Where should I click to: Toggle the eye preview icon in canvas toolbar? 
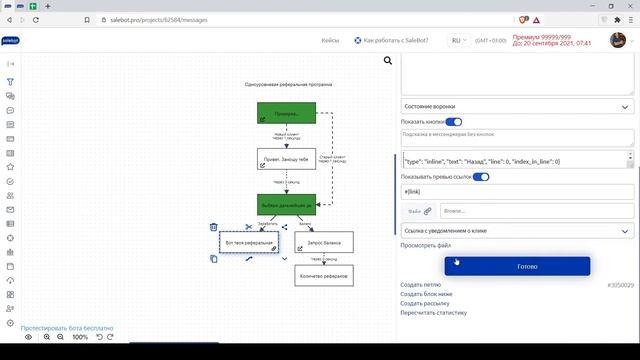28,337
